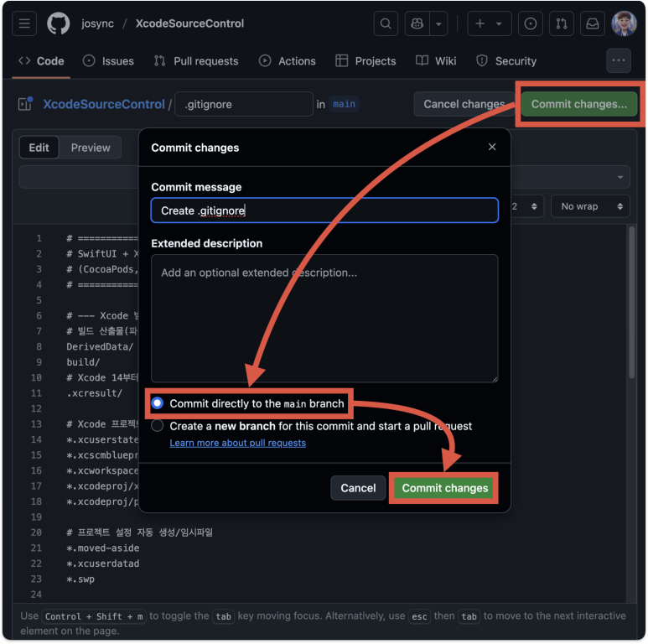Screen dimensions: 648x644
Task: Click code line '*.xcuserdatad'
Action: point(102,563)
